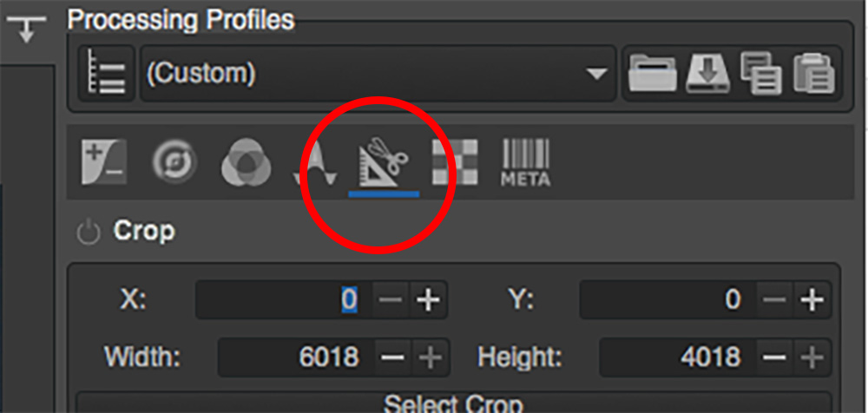
Task: Increase the crop X value
Action: [x=428, y=300]
